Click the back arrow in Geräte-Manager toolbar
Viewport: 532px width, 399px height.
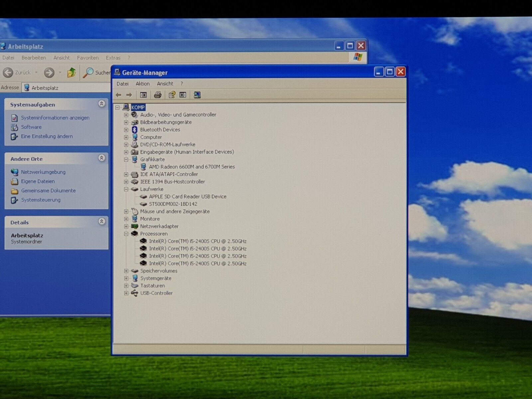[118, 95]
